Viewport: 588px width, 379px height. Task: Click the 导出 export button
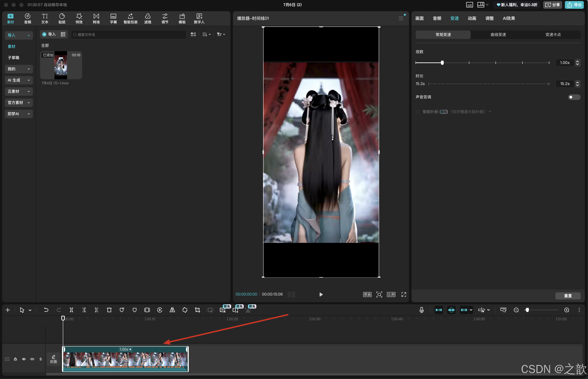point(574,5)
